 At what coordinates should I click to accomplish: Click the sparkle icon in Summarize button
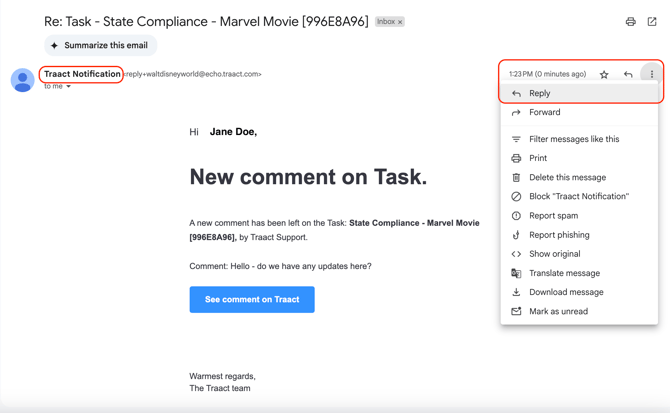click(54, 45)
